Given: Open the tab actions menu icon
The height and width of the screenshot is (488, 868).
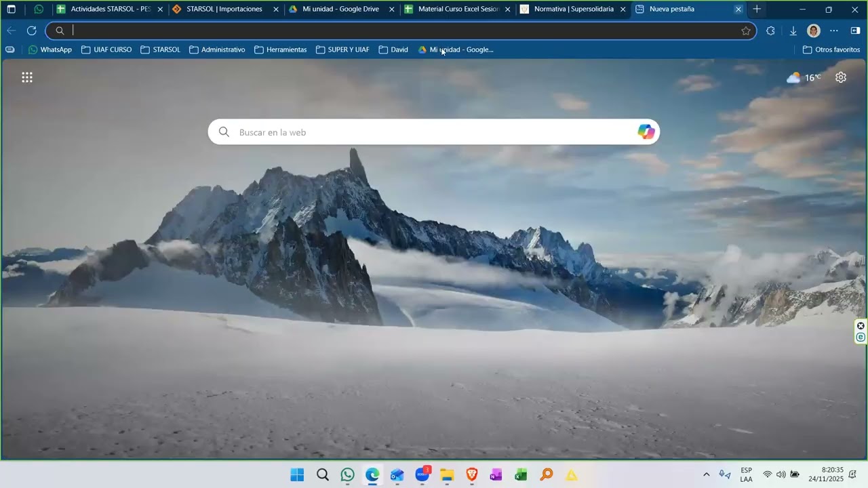Looking at the screenshot, I should pyautogui.click(x=11, y=9).
